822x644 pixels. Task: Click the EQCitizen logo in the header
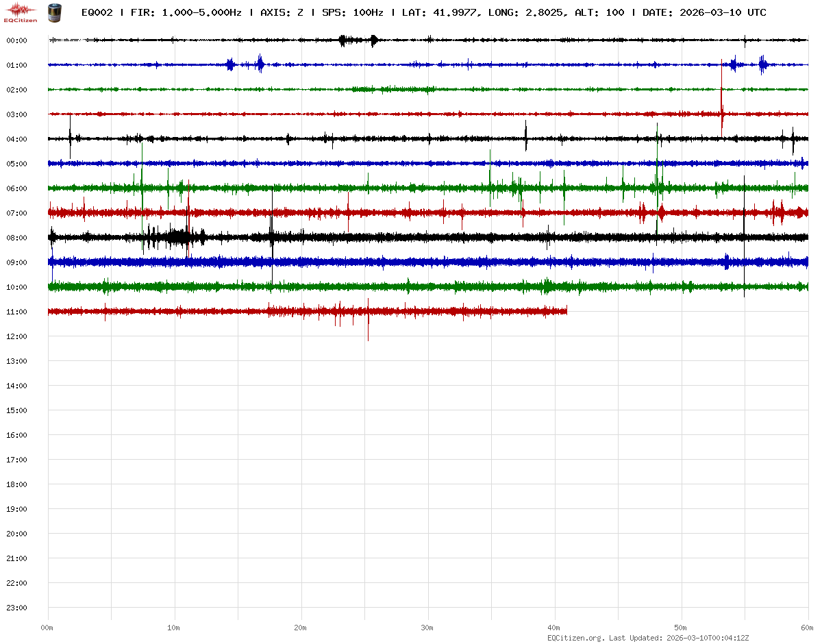17,12
